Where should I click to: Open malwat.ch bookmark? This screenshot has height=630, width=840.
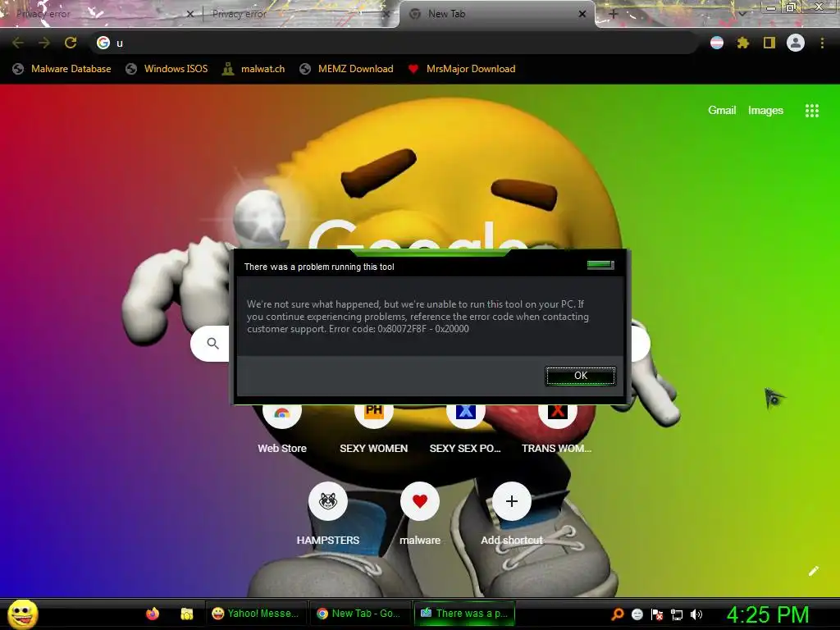pos(253,69)
